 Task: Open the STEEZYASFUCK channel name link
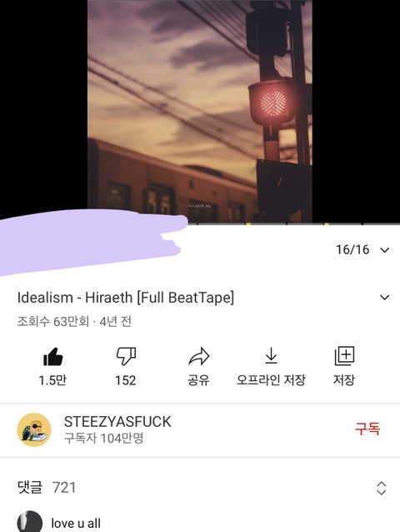pos(117,422)
